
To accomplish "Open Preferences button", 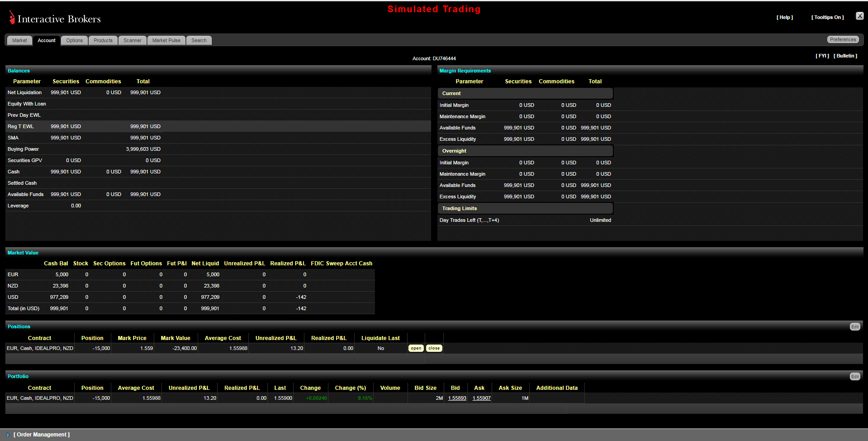I will [843, 39].
